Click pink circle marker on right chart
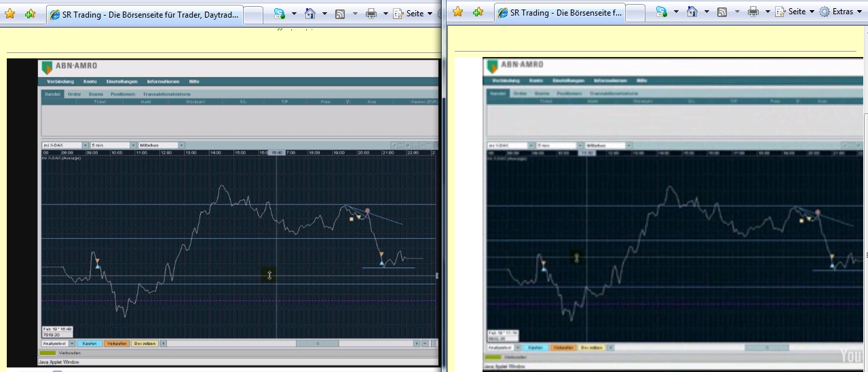The height and width of the screenshot is (372, 868). [x=818, y=212]
